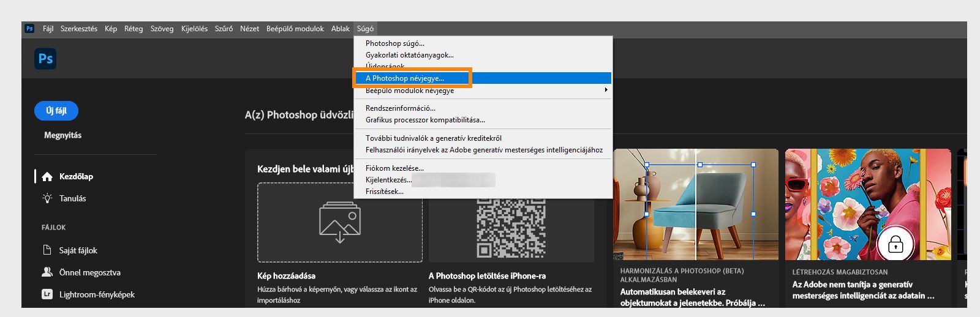
Task: Click the add image placeholder icon
Action: [x=340, y=222]
